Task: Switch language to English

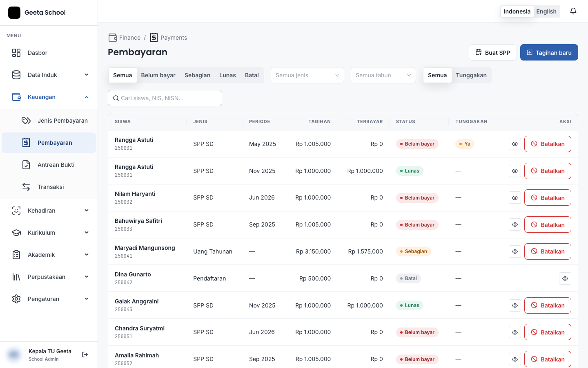Action: pyautogui.click(x=546, y=11)
